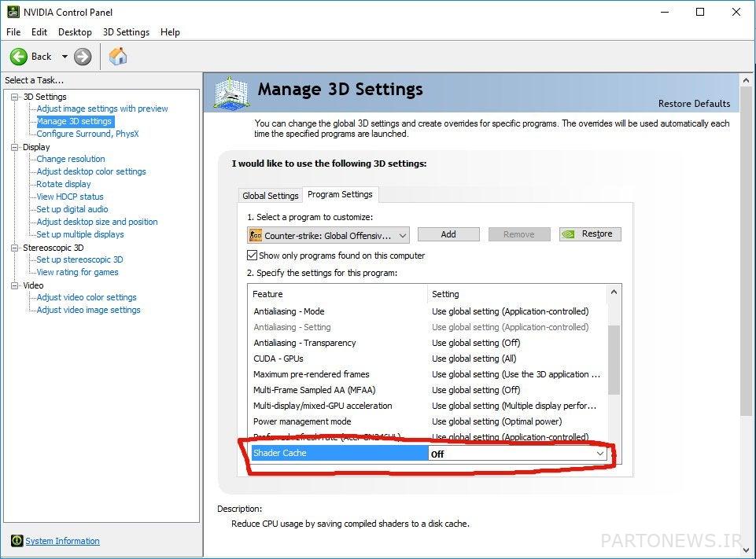The height and width of the screenshot is (559, 756).
Task: Click the grey Forward arrow icon
Action: (83, 57)
